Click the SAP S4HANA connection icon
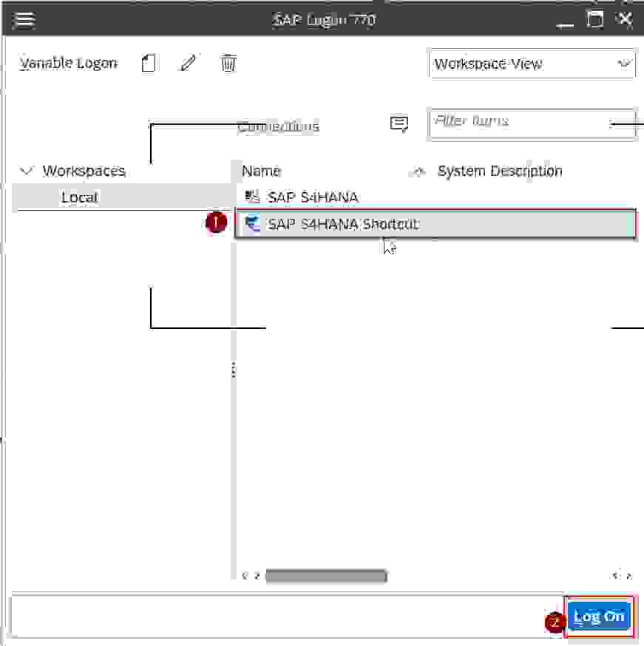This screenshot has width=644, height=646. tap(253, 197)
